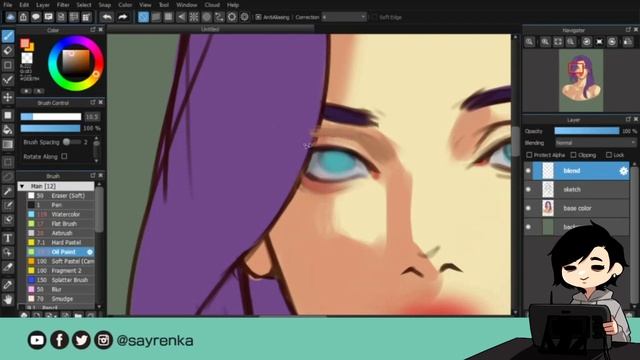Toggle Soft Edge checkbox
Screen dimensions: 640x360
[x=374, y=17]
